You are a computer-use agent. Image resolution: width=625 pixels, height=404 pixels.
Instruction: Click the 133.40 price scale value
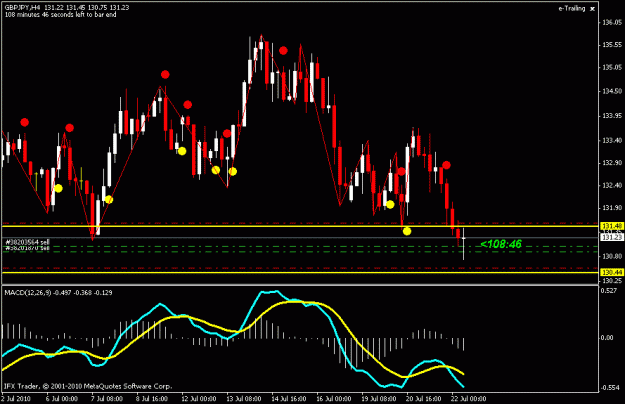pos(612,140)
